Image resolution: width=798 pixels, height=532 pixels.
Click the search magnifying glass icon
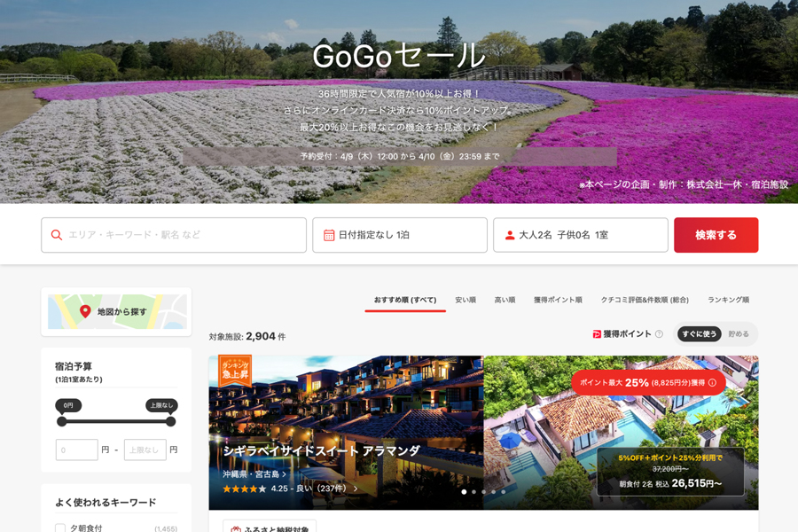click(56, 235)
